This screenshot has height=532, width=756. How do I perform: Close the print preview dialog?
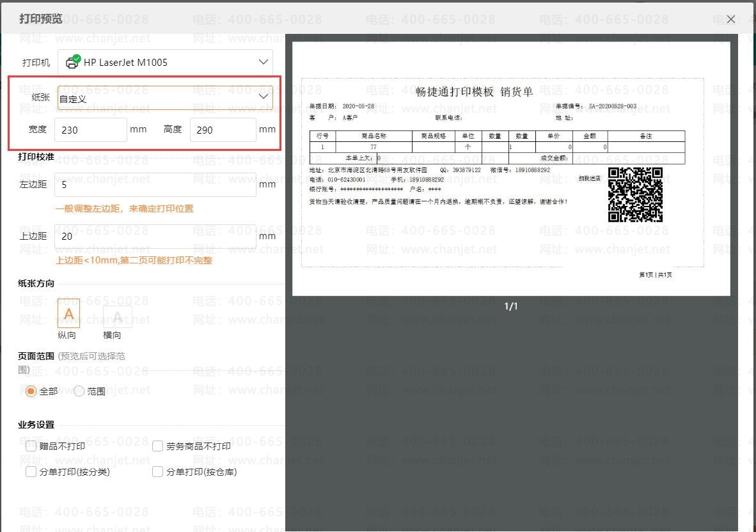coord(731,19)
